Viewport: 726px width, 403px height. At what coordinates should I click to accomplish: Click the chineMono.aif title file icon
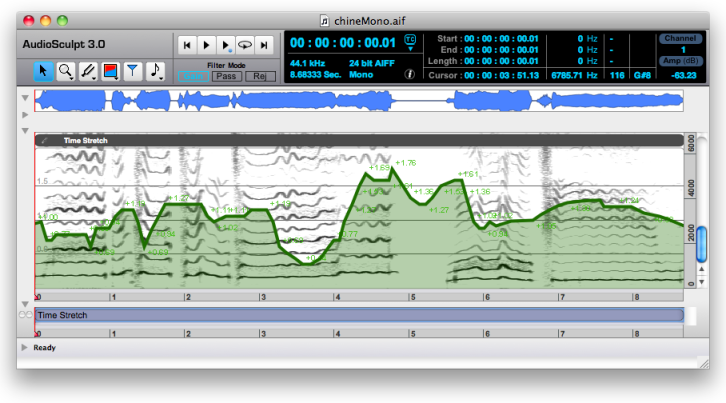point(325,21)
